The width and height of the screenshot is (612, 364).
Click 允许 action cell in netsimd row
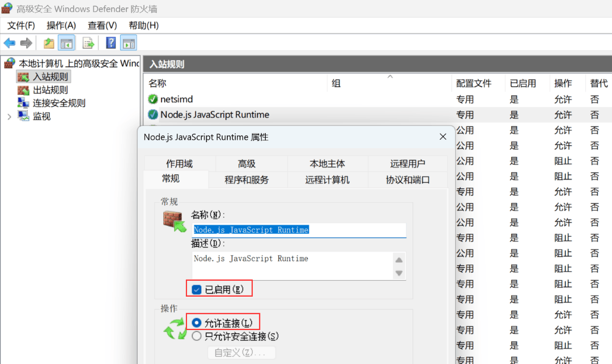point(563,100)
